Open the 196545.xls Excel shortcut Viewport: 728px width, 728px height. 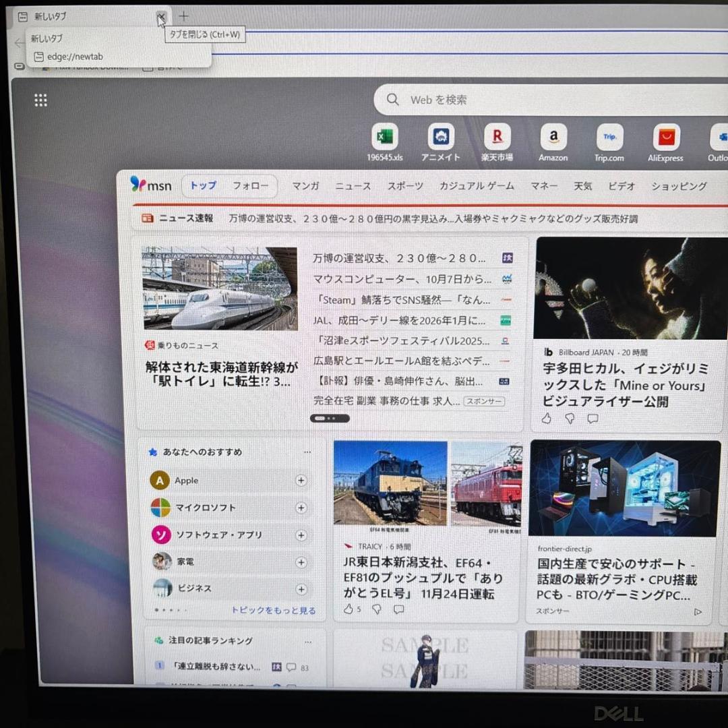(384, 138)
